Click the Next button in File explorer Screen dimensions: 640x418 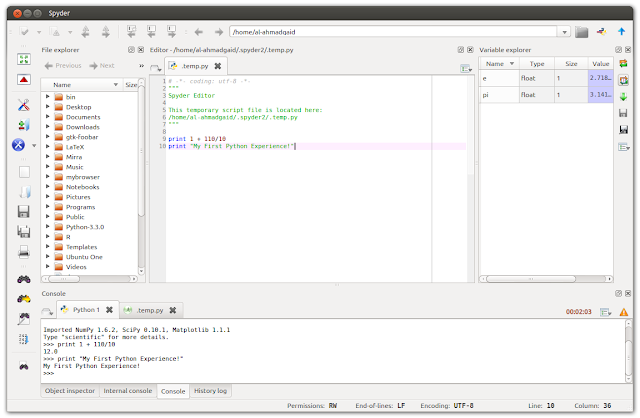pos(102,65)
